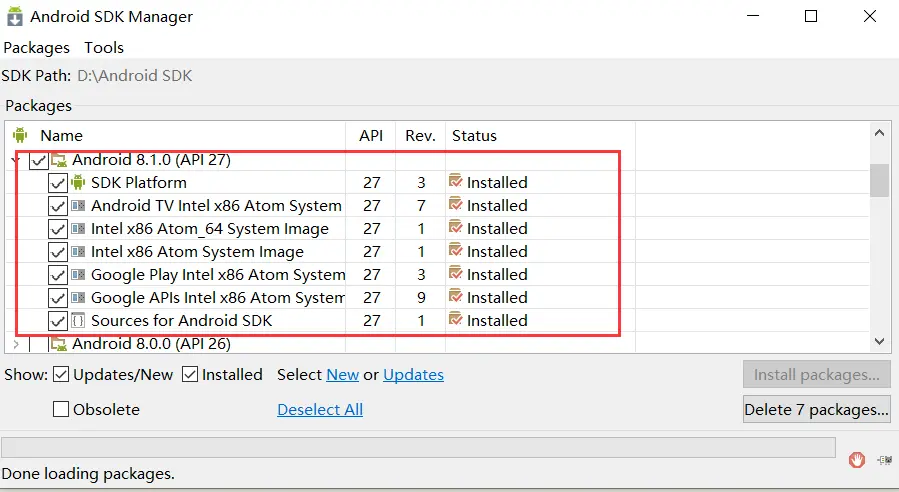
Task: Click the log window icon at bottom right
Action: (884, 460)
